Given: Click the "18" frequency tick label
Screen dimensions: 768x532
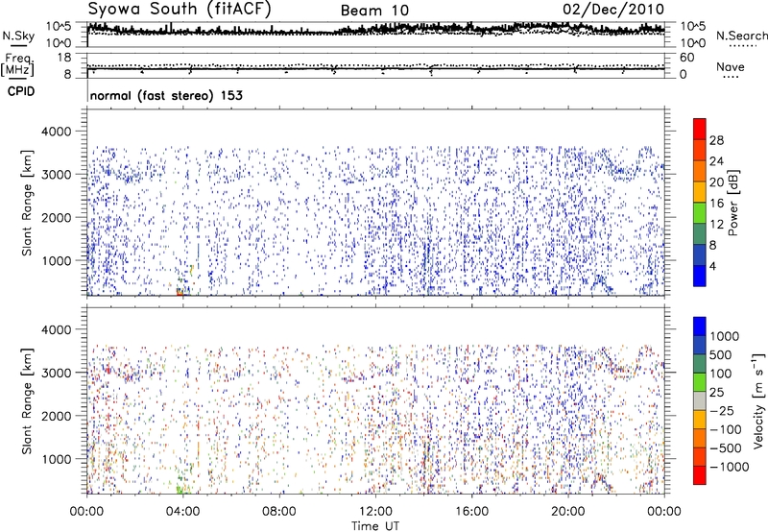Looking at the screenshot, I should (63, 58).
